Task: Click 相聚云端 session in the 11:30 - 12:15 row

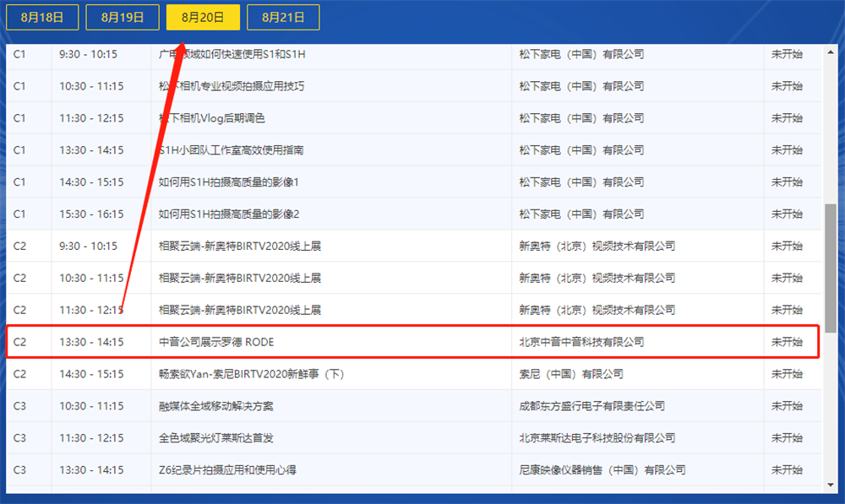Action: [240, 310]
